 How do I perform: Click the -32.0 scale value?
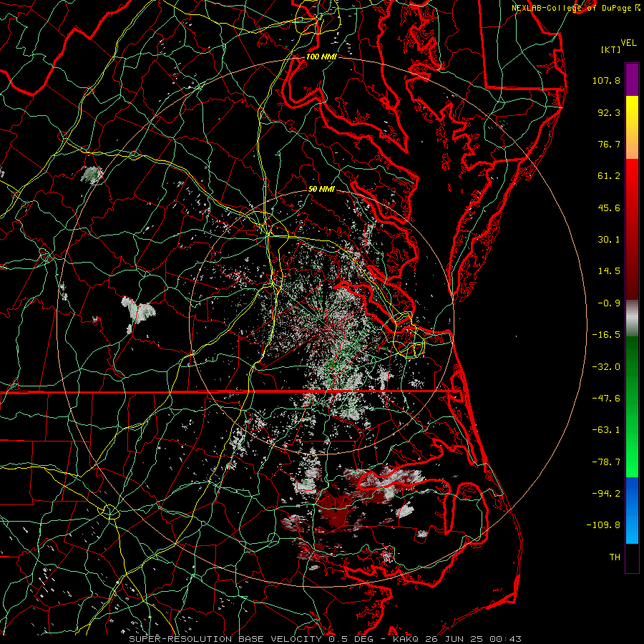[x=606, y=367]
